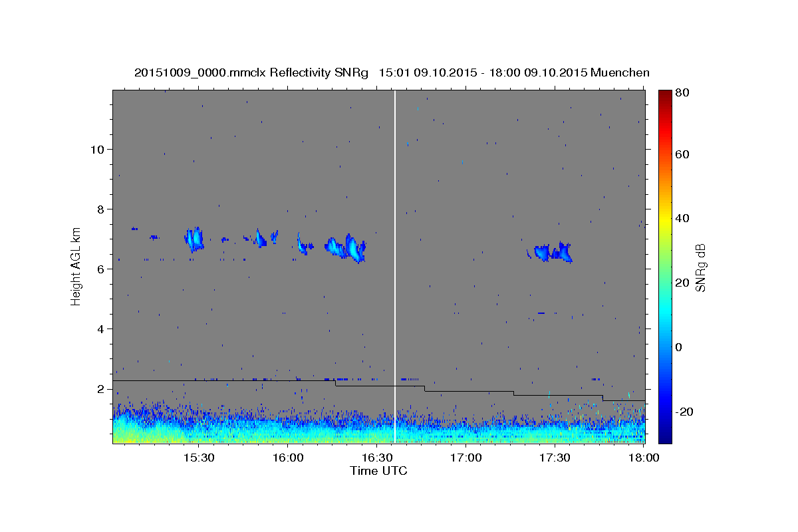
Task: Click the cloud echo near 15:30 at 7 km
Action: 194,239
